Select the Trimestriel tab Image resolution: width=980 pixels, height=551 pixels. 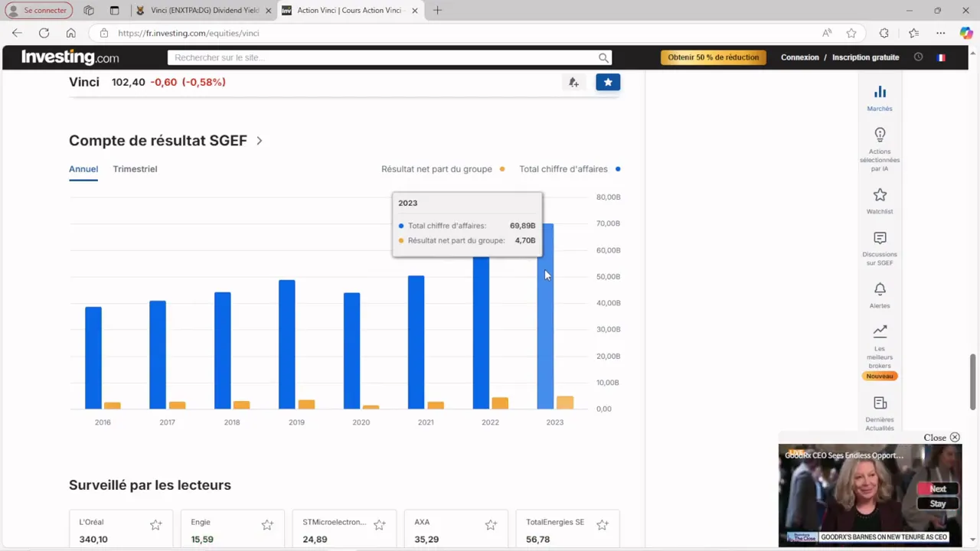pyautogui.click(x=135, y=169)
